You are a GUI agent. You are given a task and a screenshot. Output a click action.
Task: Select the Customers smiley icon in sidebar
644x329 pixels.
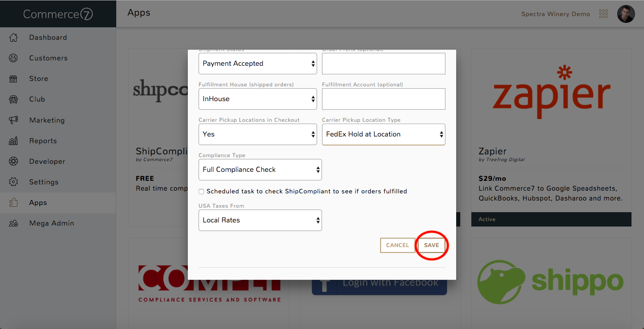pos(13,58)
